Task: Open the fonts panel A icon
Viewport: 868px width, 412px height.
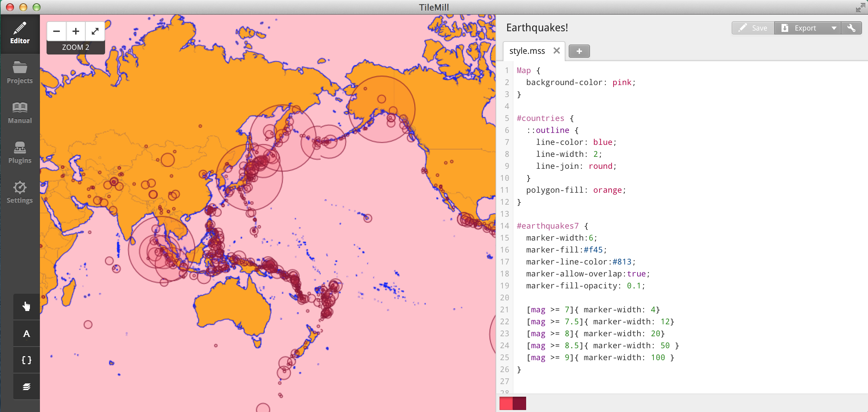Action: point(27,333)
